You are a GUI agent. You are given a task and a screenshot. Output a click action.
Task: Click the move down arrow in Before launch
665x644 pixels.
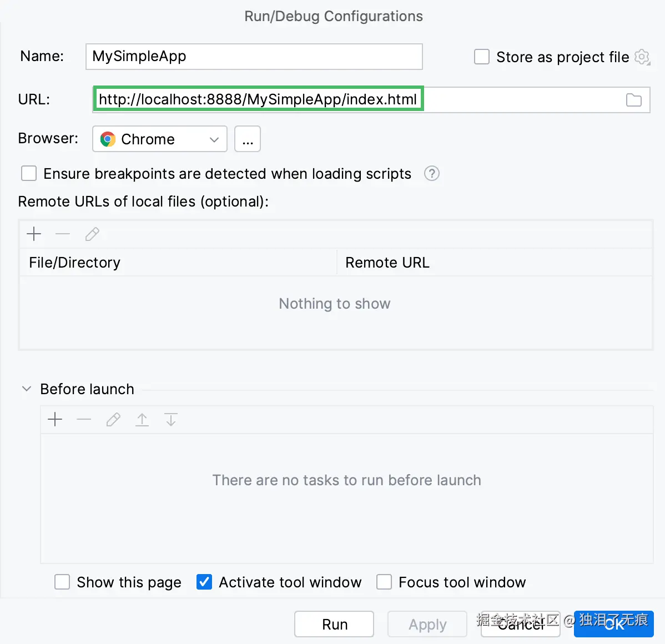[x=171, y=420]
